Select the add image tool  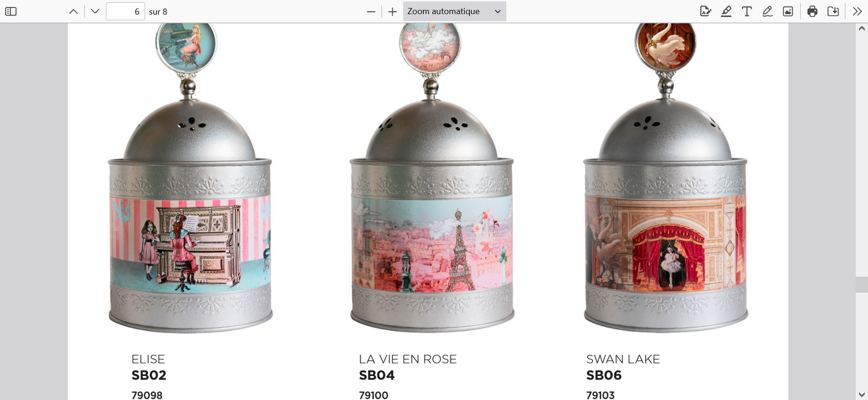click(788, 11)
